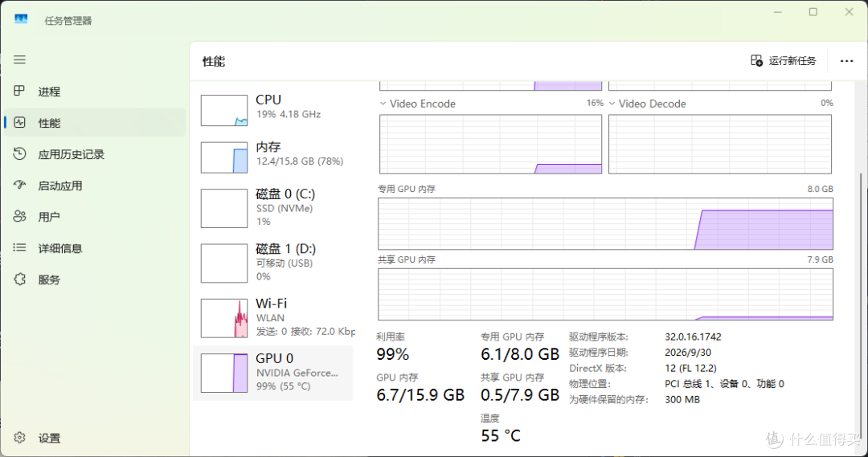
Task: Click the Video Encode graph area
Action: (x=490, y=145)
